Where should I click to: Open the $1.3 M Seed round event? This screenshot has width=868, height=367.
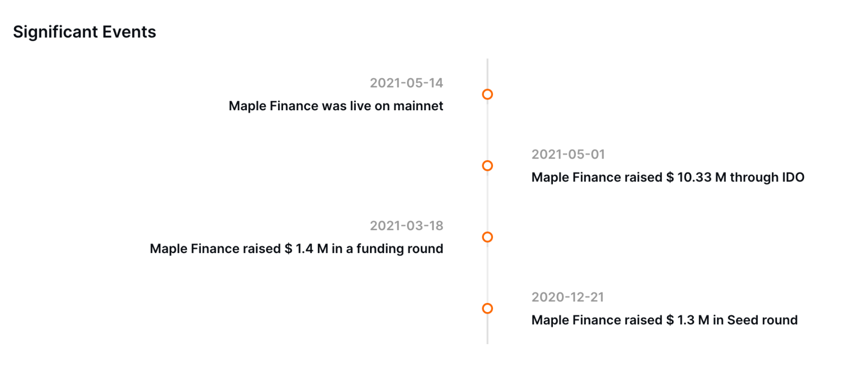665,320
